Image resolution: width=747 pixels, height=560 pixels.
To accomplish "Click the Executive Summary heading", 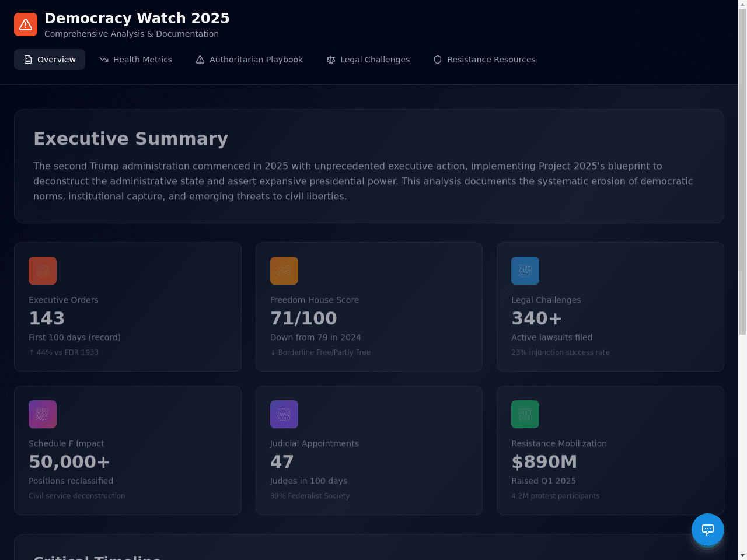I will pyautogui.click(x=131, y=139).
